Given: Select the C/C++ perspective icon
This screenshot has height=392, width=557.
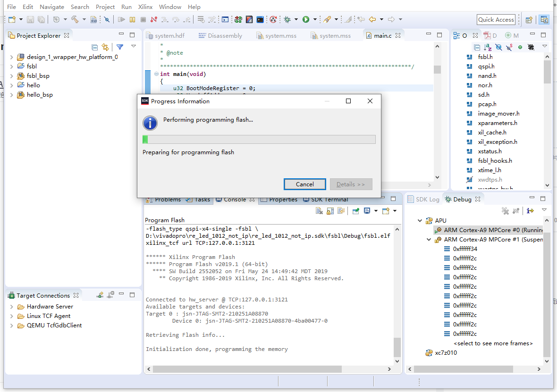Looking at the screenshot, I should pyautogui.click(x=544, y=20).
